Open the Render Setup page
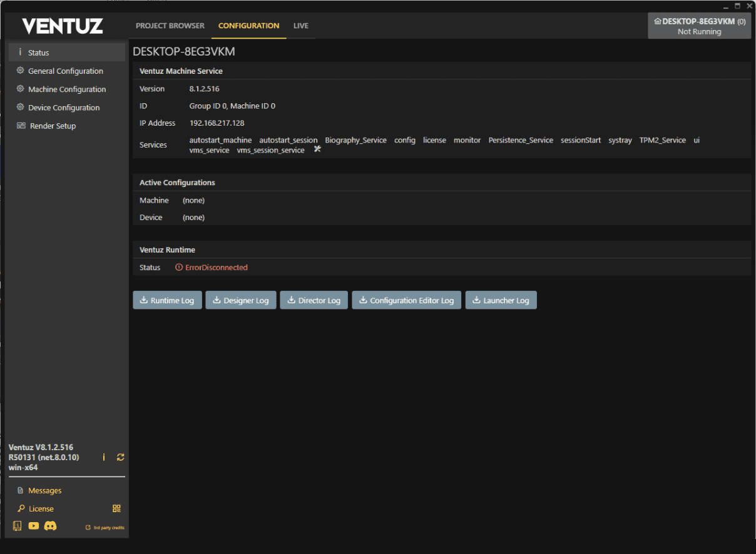 pyautogui.click(x=53, y=126)
